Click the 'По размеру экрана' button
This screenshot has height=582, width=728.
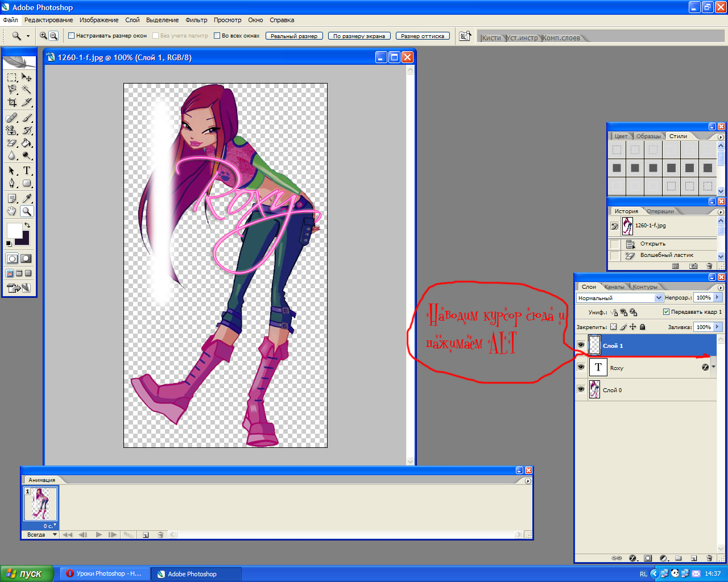[359, 36]
